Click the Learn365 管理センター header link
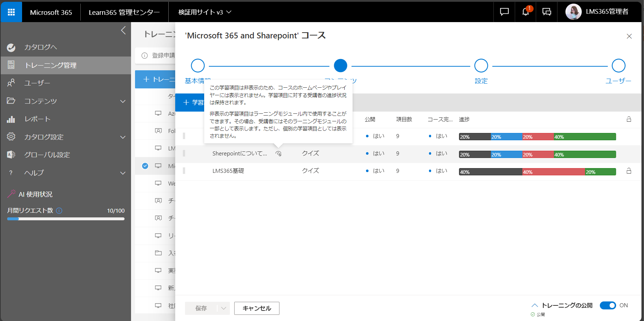This screenshot has height=321, width=644. [x=124, y=12]
